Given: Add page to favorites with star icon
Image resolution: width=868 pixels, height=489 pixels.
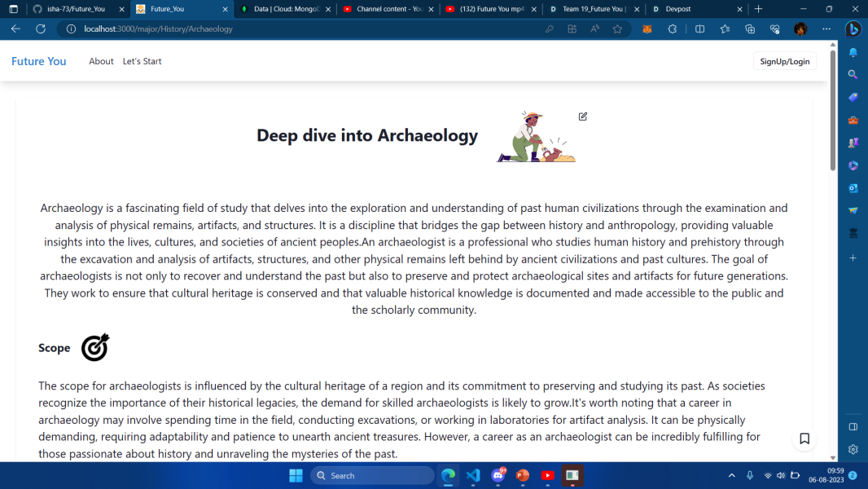Looking at the screenshot, I should point(617,29).
